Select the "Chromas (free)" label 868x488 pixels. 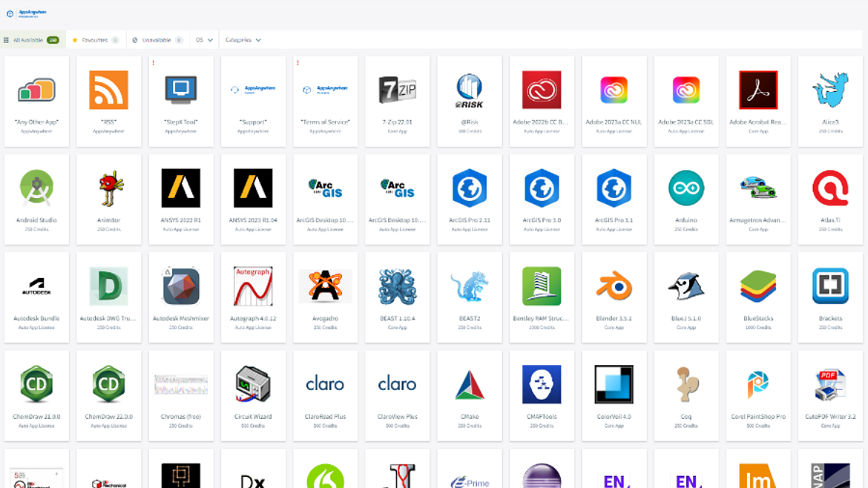(181, 417)
